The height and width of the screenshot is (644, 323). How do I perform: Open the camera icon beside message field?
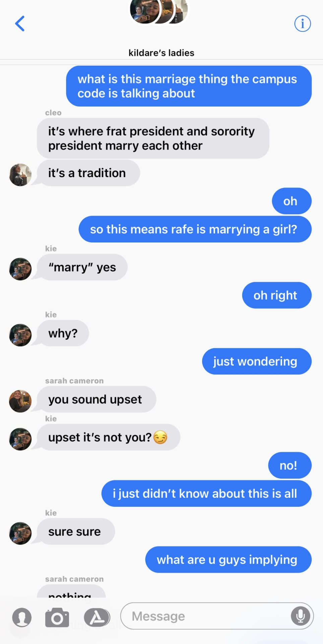click(x=57, y=618)
